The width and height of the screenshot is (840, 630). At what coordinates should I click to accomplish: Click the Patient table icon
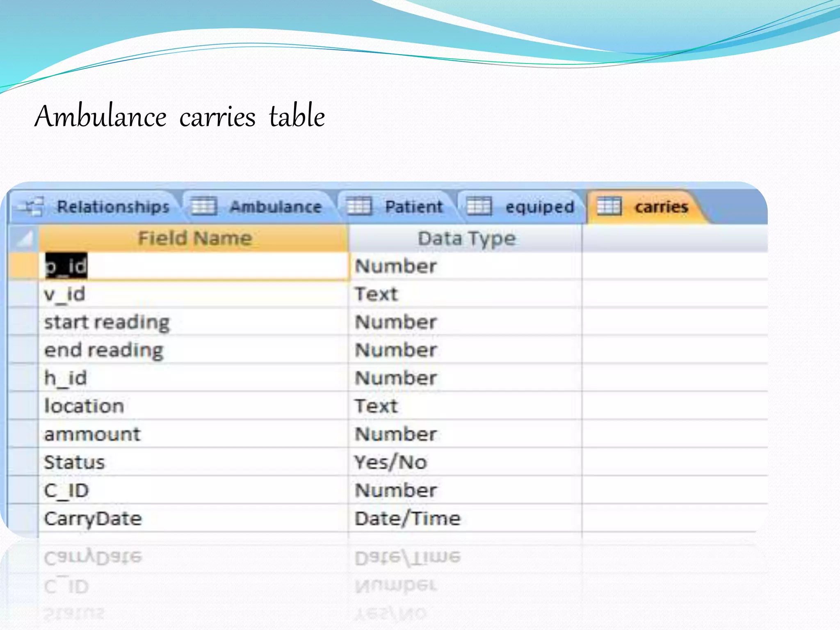coord(359,206)
